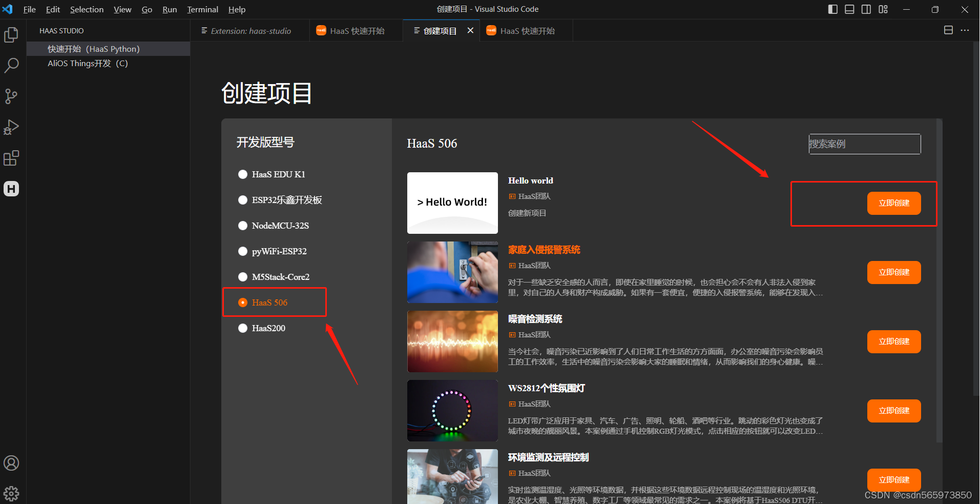Open the Help menu

coord(237,9)
